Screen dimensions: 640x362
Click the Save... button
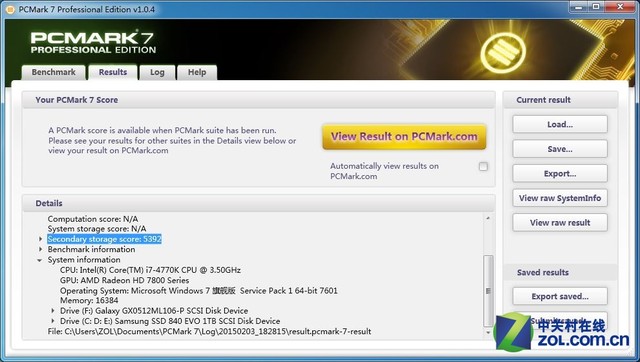pos(560,149)
